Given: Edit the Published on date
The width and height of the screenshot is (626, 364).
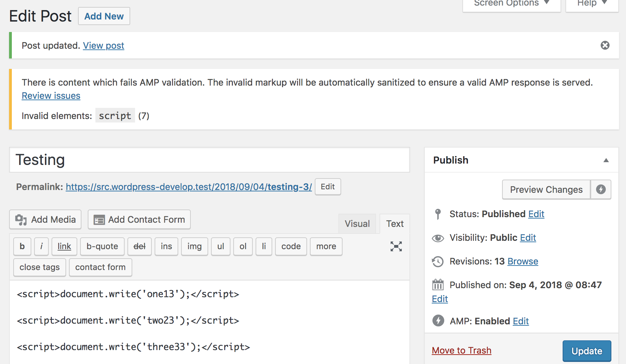Looking at the screenshot, I should pos(440,299).
